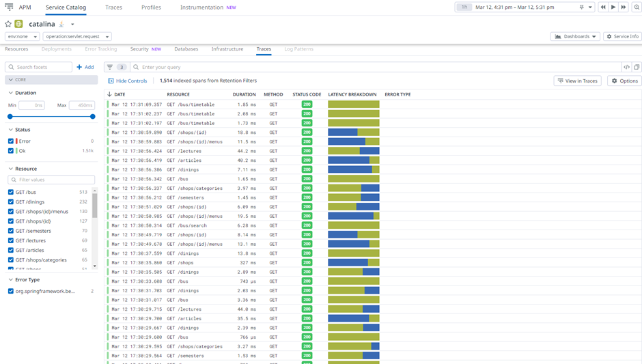Click the play live-mode button

pyautogui.click(x=613, y=7)
